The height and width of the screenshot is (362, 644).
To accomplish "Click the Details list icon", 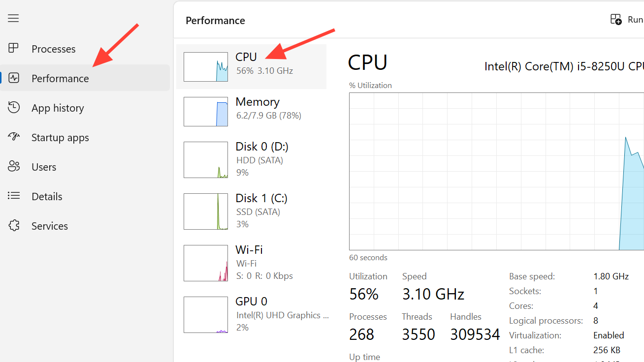I will click(14, 196).
